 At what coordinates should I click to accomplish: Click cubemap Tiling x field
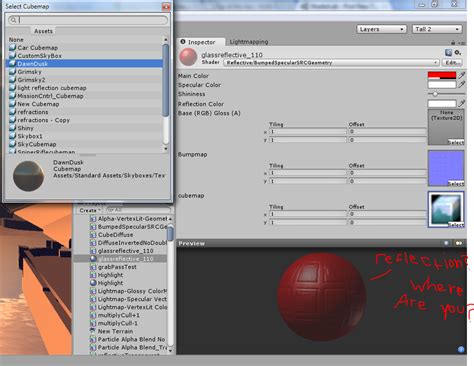point(308,214)
